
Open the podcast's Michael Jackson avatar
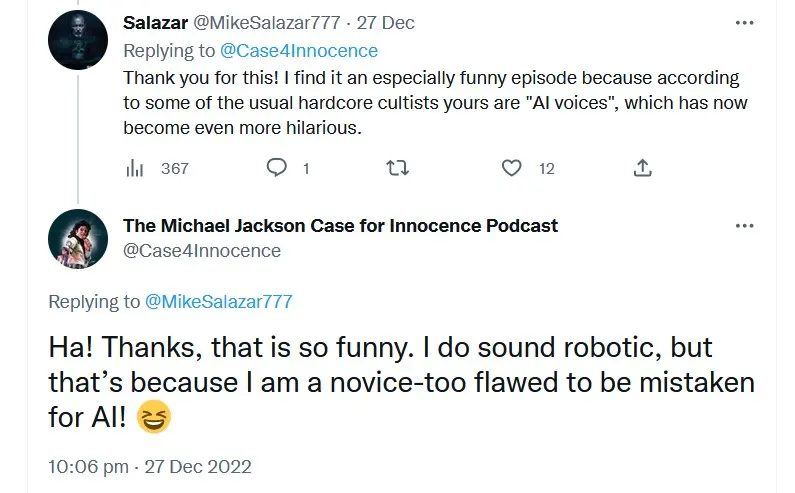[78, 241]
